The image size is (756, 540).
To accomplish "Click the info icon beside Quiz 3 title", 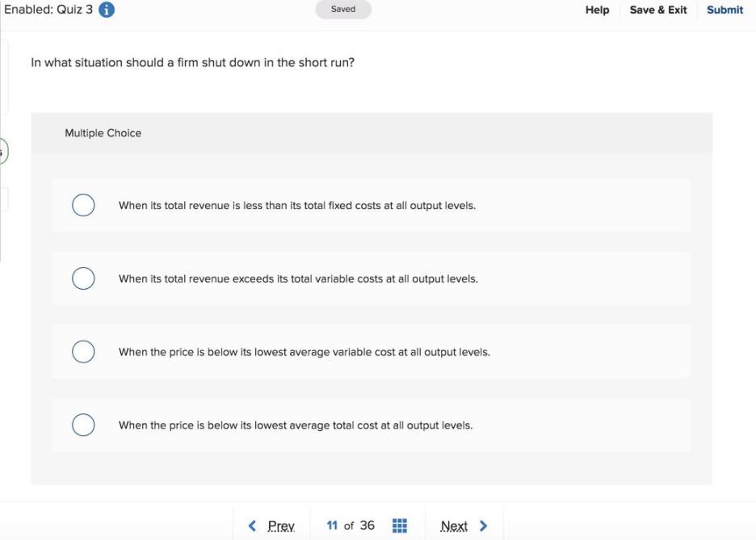I will (x=105, y=9).
